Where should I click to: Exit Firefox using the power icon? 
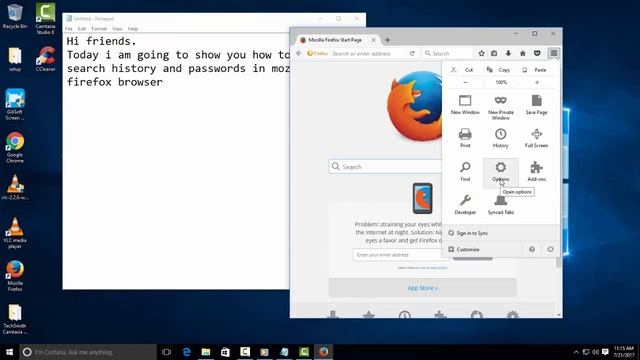pos(550,249)
